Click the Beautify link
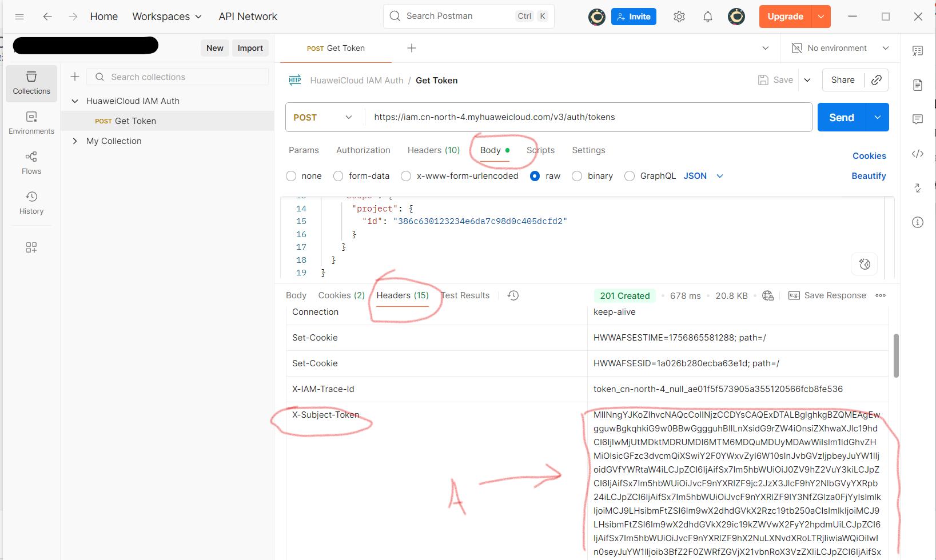This screenshot has height=560, width=936. pos(869,176)
